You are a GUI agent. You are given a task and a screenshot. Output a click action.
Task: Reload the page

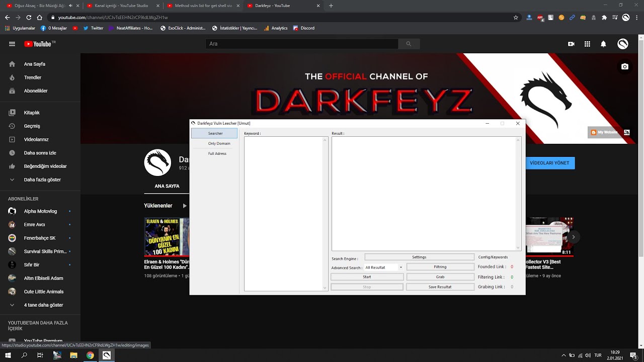click(x=29, y=17)
